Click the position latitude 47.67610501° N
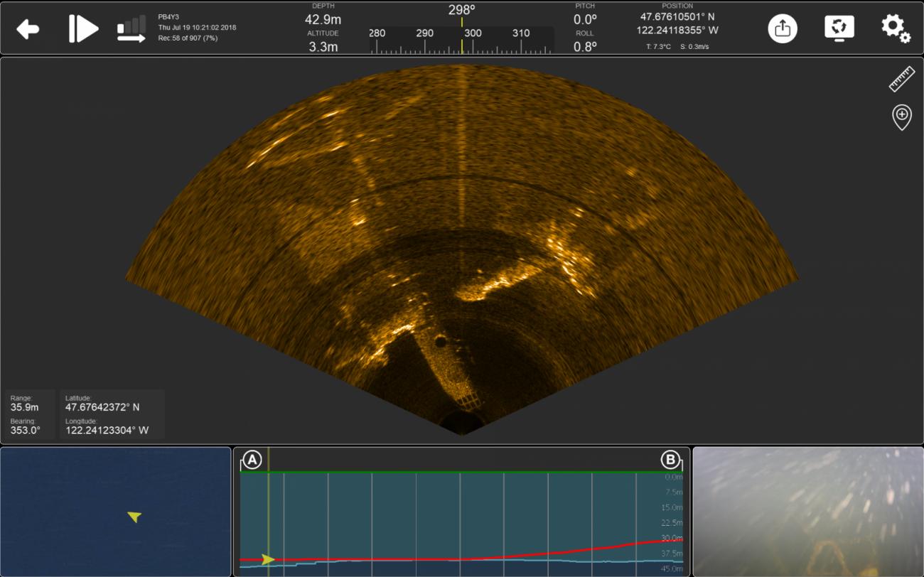This screenshot has width=924, height=577. [677, 17]
